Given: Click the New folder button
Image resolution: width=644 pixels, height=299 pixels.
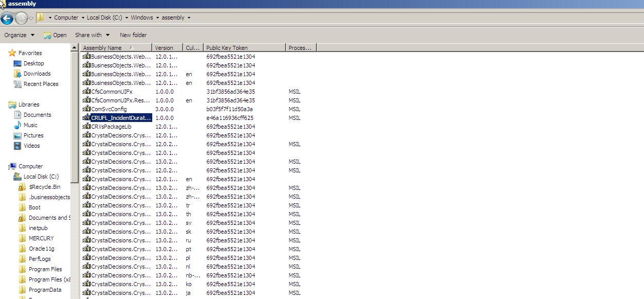Looking at the screenshot, I should (x=133, y=35).
